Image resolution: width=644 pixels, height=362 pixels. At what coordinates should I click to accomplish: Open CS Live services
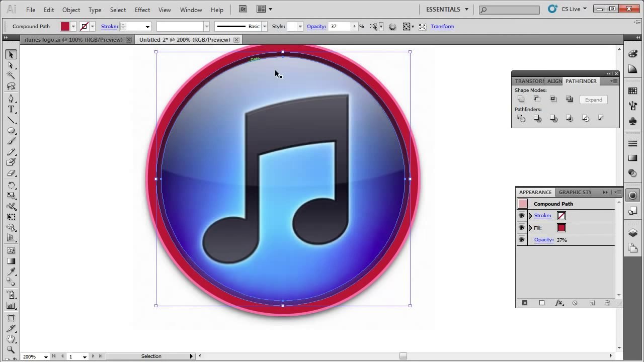pyautogui.click(x=568, y=9)
